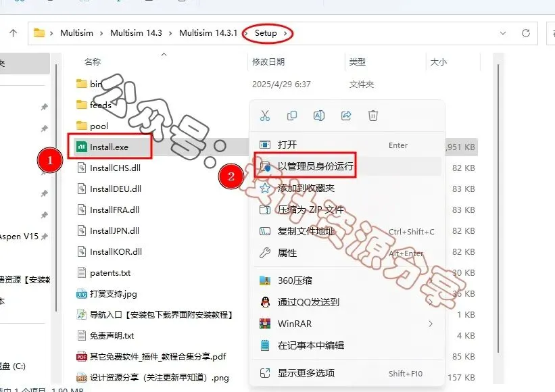Expand chevron before Multisim breadcrumb
The image size is (555, 392).
tap(51, 33)
